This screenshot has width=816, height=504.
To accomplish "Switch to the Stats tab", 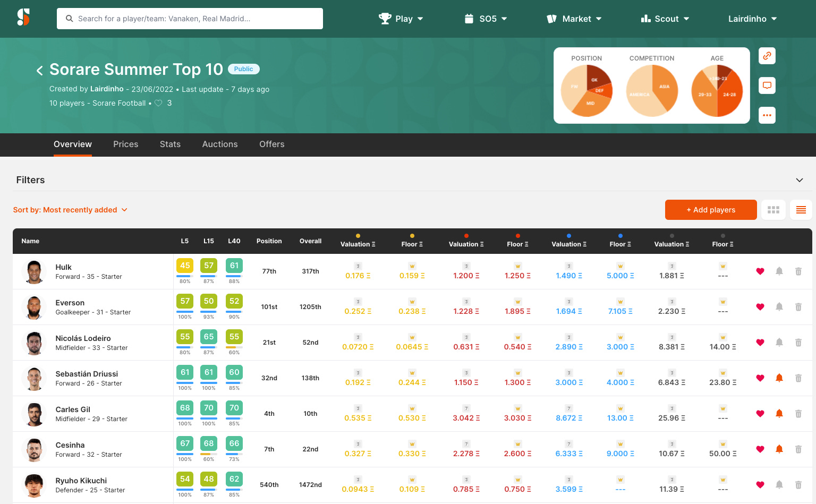I will pyautogui.click(x=170, y=144).
